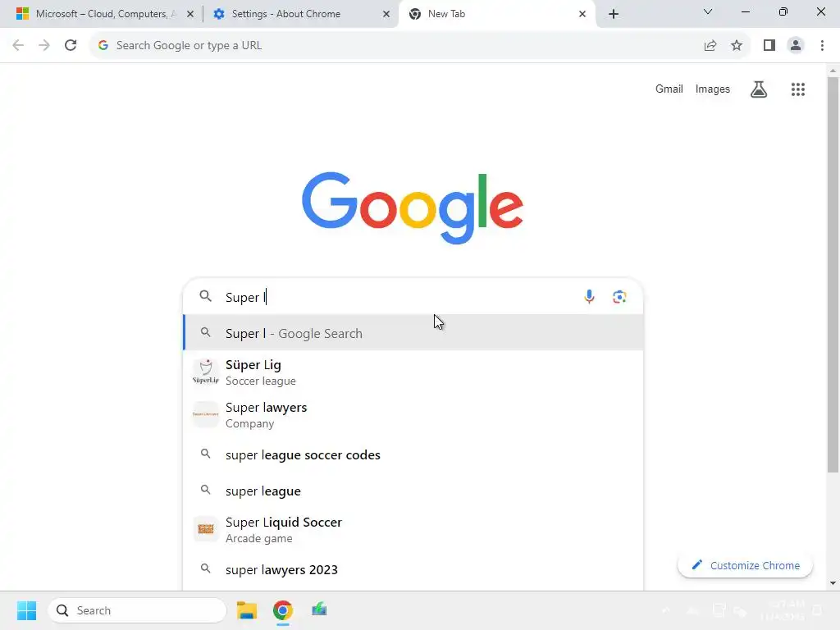This screenshot has width=840, height=630.
Task: Close the Settings - About Chrome tab
Action: [x=386, y=14]
